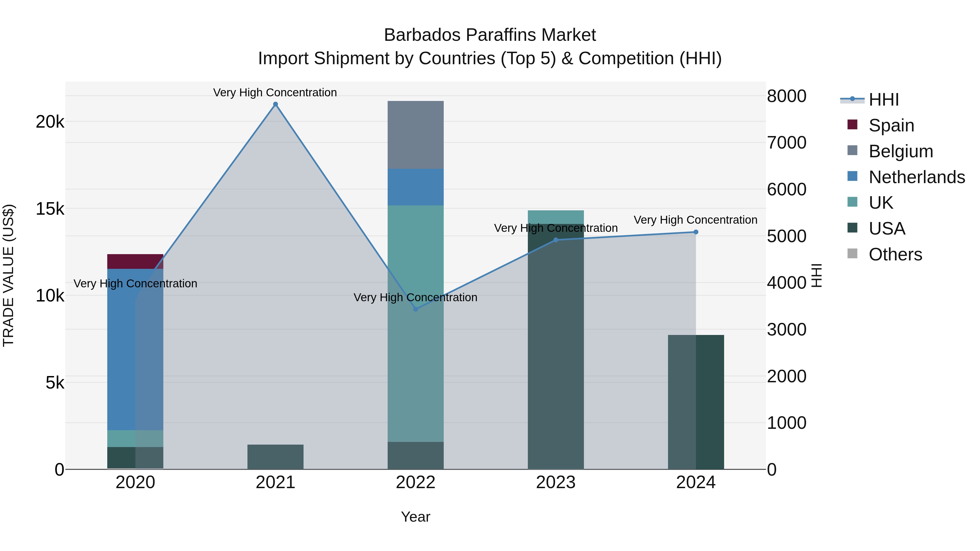Viewport: 980px width, 551px height.
Task: Click the USA bar segment in 2023
Action: pos(556,346)
